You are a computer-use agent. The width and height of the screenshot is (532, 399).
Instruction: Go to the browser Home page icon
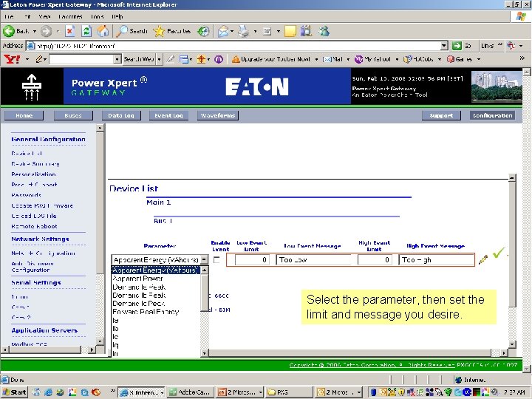[103, 31]
